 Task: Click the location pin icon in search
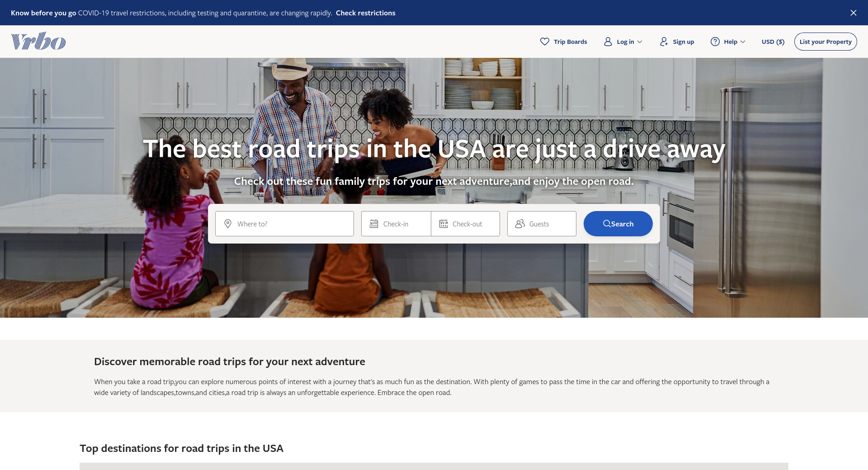coord(228,224)
